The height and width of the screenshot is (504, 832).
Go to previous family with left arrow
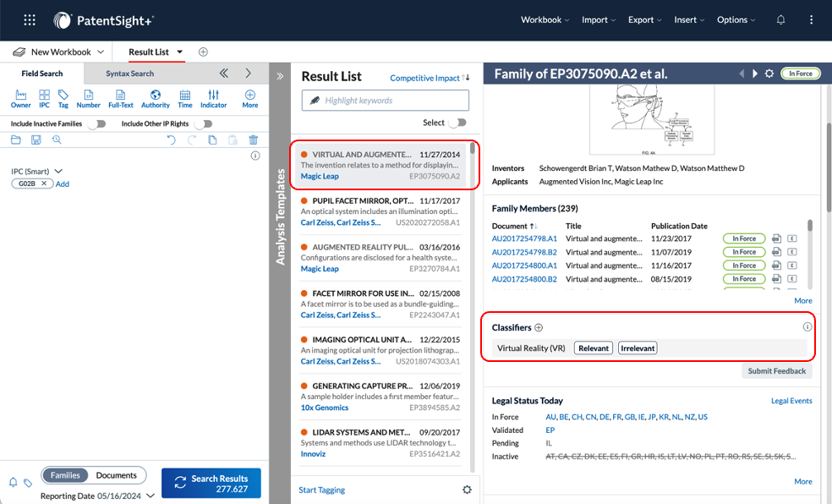point(742,74)
